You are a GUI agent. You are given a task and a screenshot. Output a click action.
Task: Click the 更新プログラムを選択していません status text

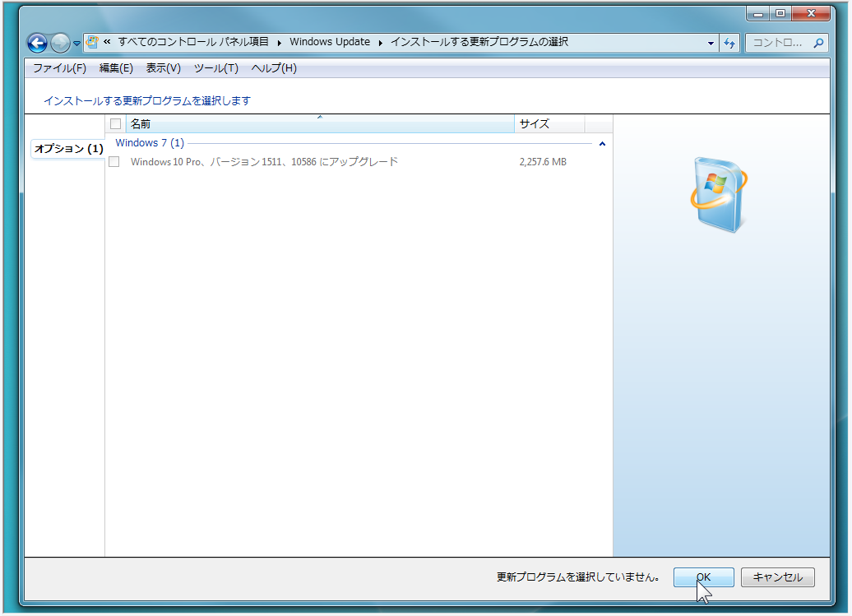click(x=577, y=577)
